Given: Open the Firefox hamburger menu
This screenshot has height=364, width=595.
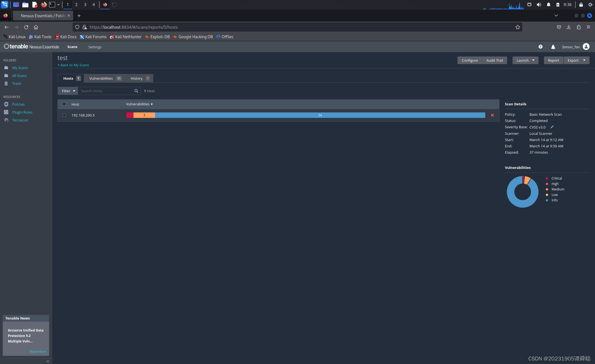Looking at the screenshot, I should click(588, 27).
